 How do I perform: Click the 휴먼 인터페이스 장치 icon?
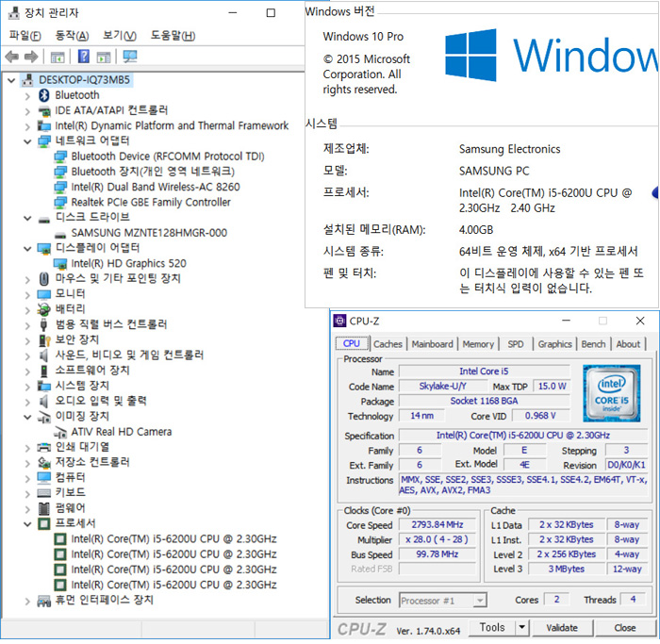pos(43,601)
